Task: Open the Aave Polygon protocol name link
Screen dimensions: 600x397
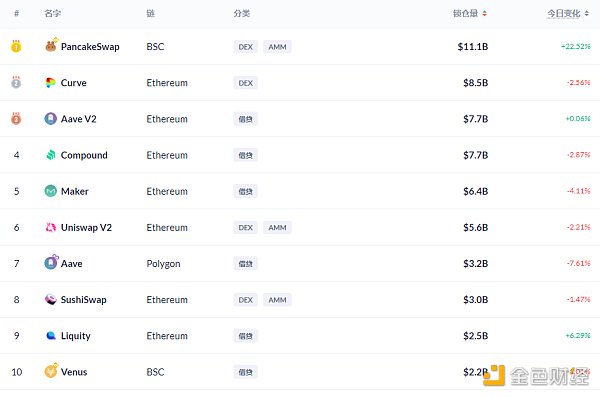Action: pos(72,264)
